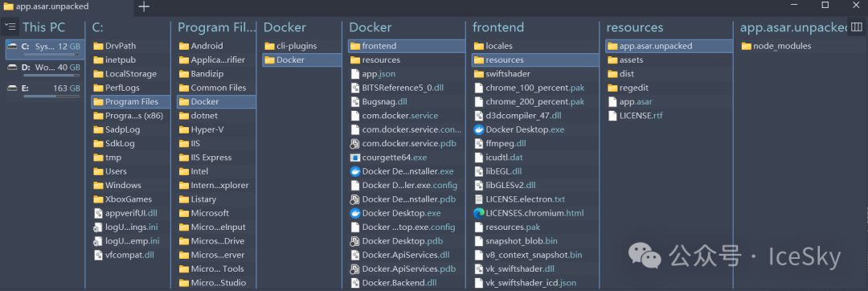Select drive C: in This PC
868x291 pixels.
[x=45, y=49]
